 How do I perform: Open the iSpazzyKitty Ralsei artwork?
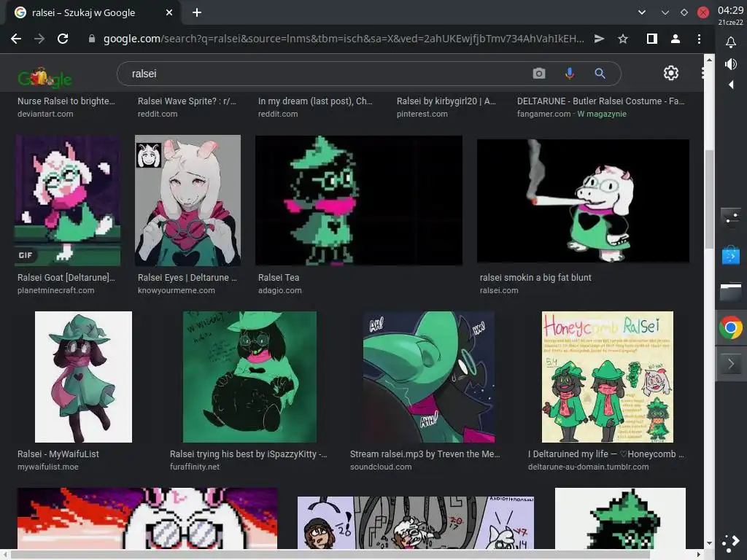[x=249, y=377]
